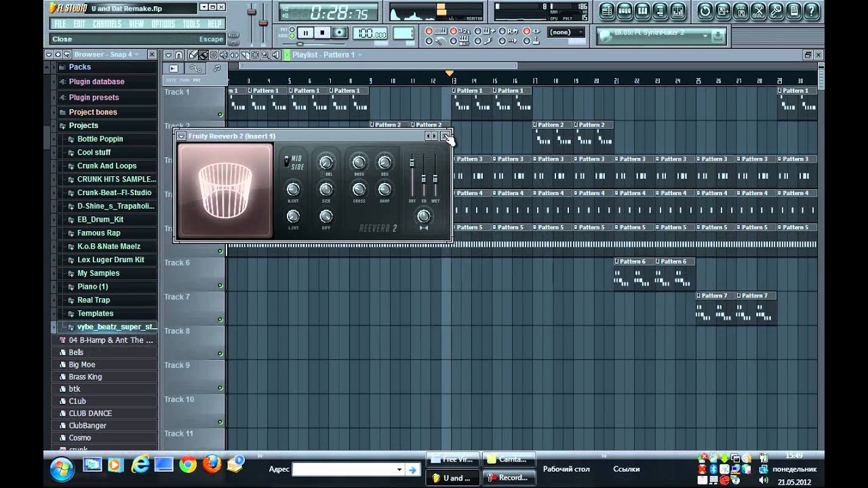Screen dimensions: 868x488
Task: Save new version with disk-plus icon
Action: tap(723, 12)
